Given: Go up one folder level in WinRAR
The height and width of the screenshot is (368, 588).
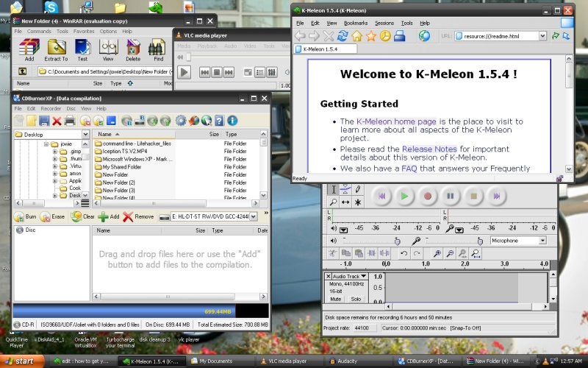Looking at the screenshot, I should pyautogui.click(x=23, y=71).
